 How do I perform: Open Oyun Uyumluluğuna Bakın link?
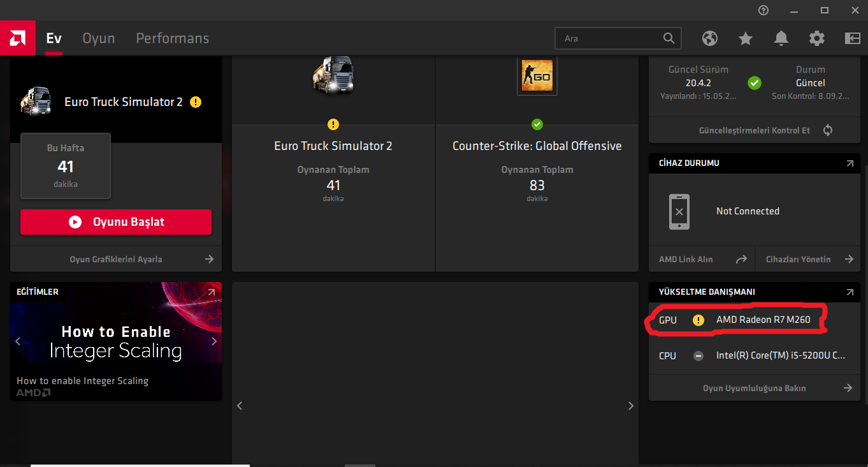click(x=755, y=388)
